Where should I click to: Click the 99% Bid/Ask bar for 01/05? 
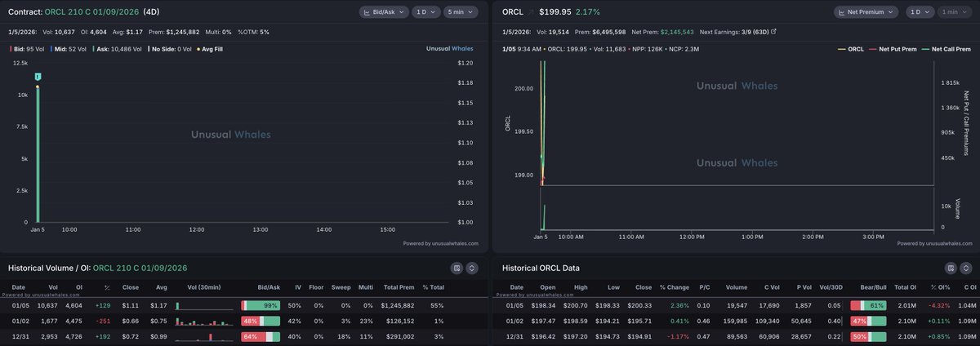261,304
